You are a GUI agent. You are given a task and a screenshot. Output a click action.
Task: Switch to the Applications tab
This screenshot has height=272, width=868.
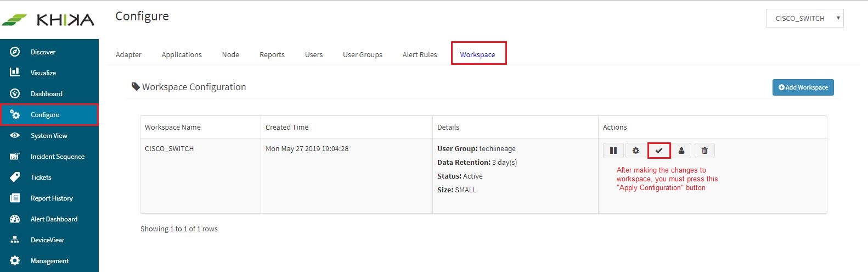(182, 54)
